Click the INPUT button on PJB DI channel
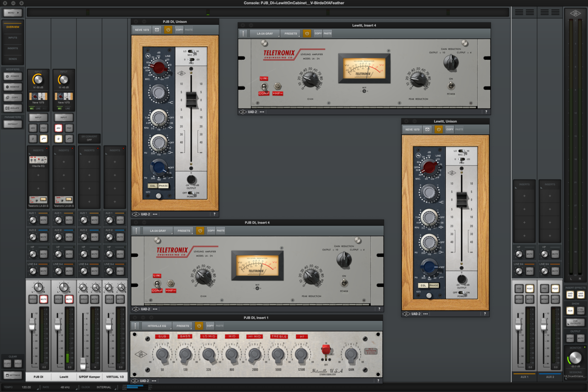Image resolution: width=588 pixels, height=392 pixels. click(38, 118)
